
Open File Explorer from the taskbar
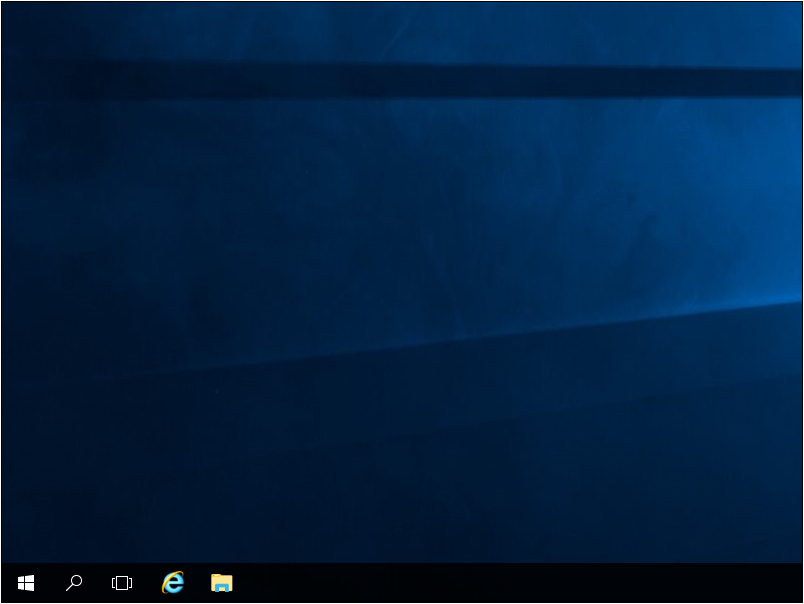(x=222, y=583)
